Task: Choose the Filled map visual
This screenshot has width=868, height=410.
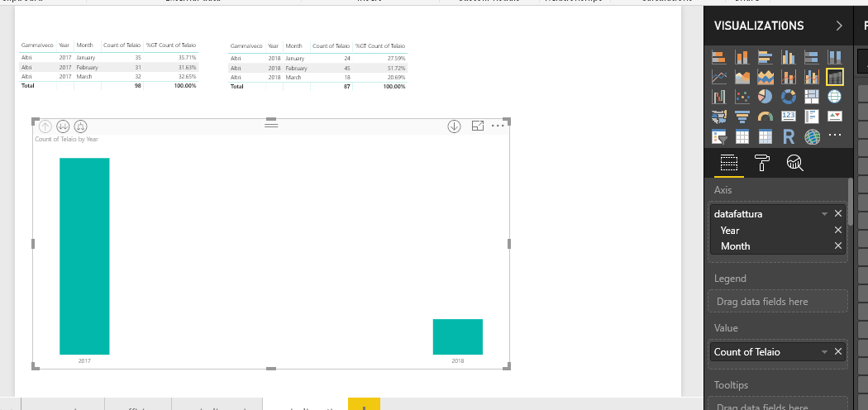Action: click(718, 117)
